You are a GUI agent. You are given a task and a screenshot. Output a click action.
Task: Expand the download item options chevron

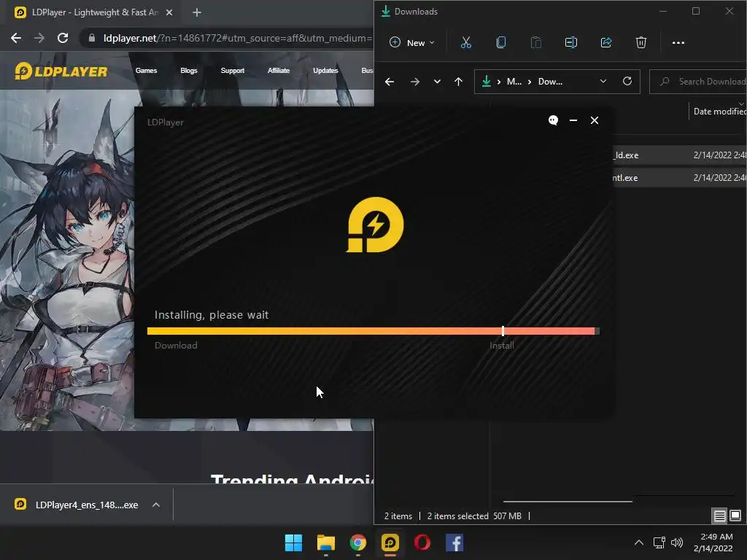tap(156, 505)
